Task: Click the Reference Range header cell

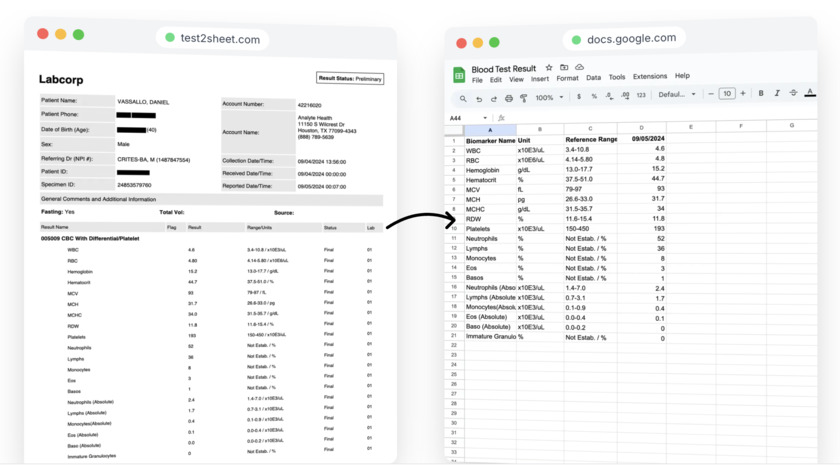Action: (x=590, y=139)
